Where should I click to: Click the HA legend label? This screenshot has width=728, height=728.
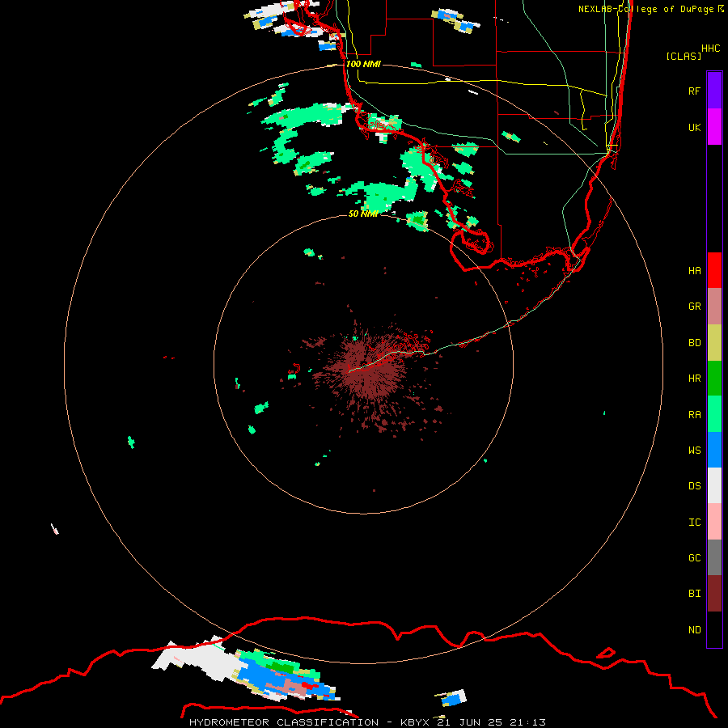coord(694,271)
